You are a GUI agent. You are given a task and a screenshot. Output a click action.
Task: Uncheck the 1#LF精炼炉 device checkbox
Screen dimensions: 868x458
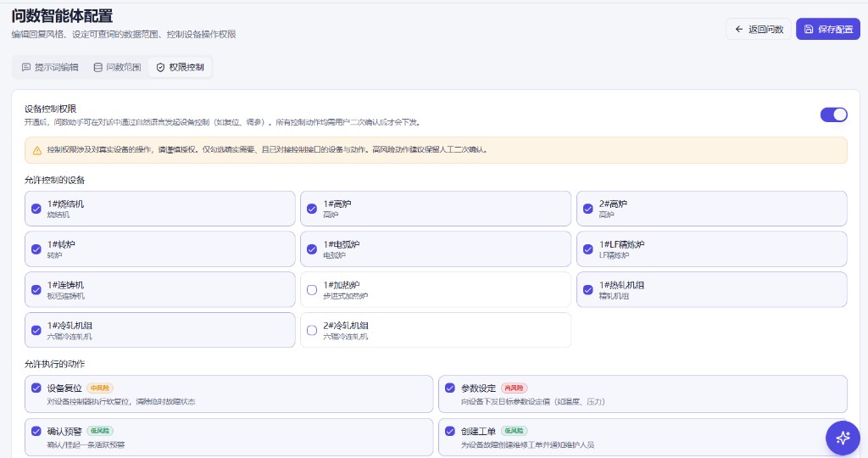point(588,249)
